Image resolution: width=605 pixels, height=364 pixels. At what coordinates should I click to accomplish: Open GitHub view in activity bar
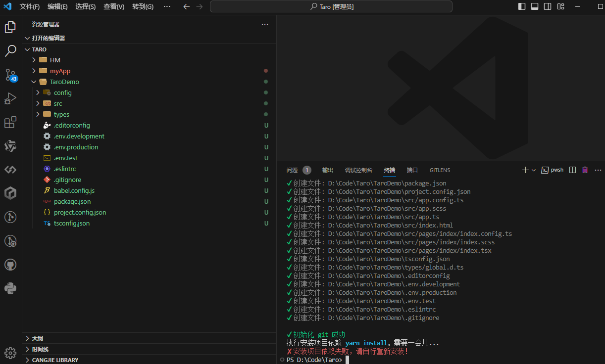click(x=10, y=265)
